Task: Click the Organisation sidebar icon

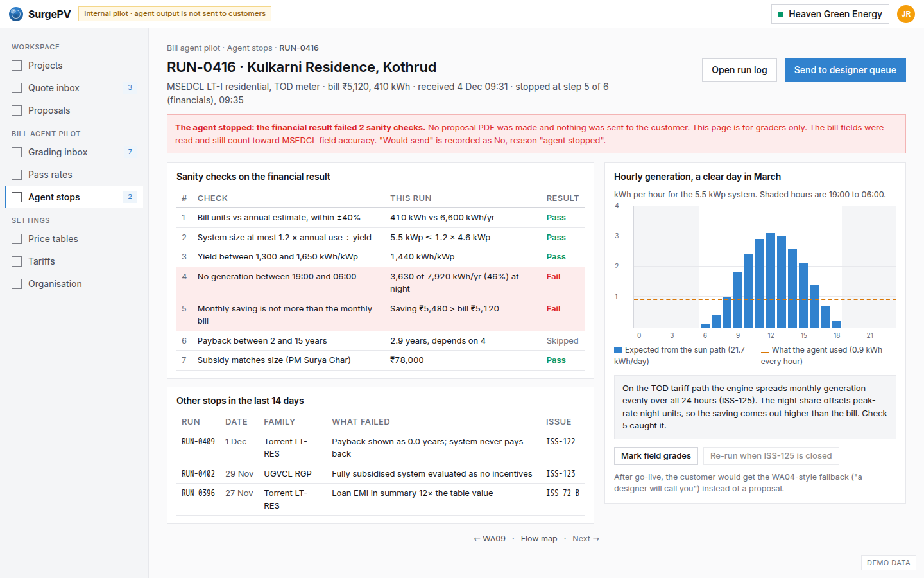Action: (x=17, y=284)
